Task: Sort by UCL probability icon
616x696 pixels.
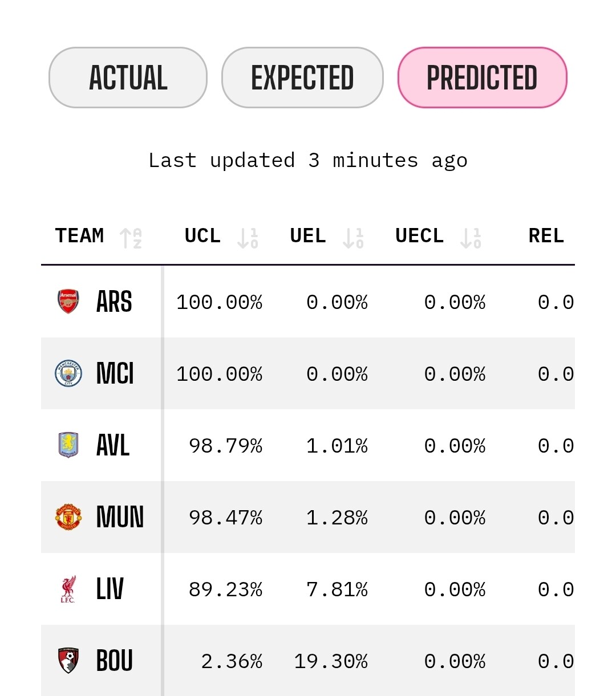Action: pyautogui.click(x=248, y=238)
